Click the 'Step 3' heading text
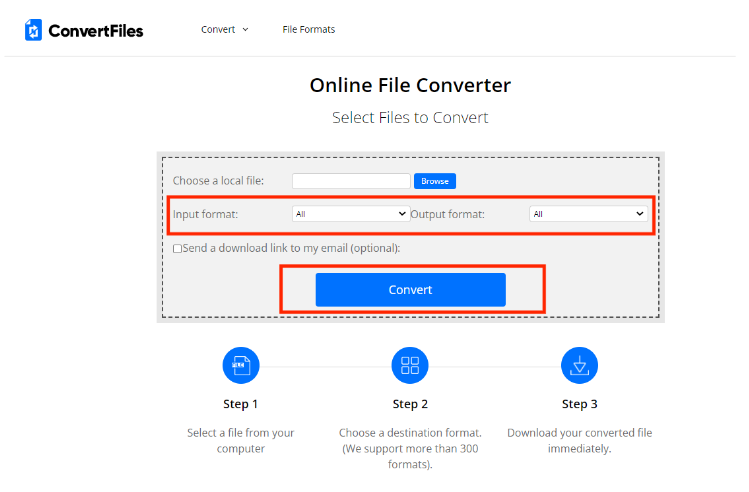The width and height of the screenshot is (749, 492). point(579,404)
